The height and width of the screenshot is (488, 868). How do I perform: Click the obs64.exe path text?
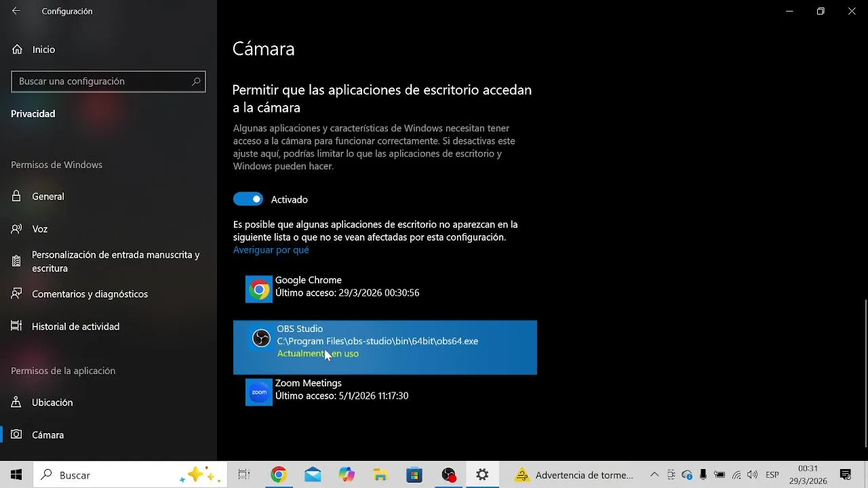pyautogui.click(x=377, y=341)
